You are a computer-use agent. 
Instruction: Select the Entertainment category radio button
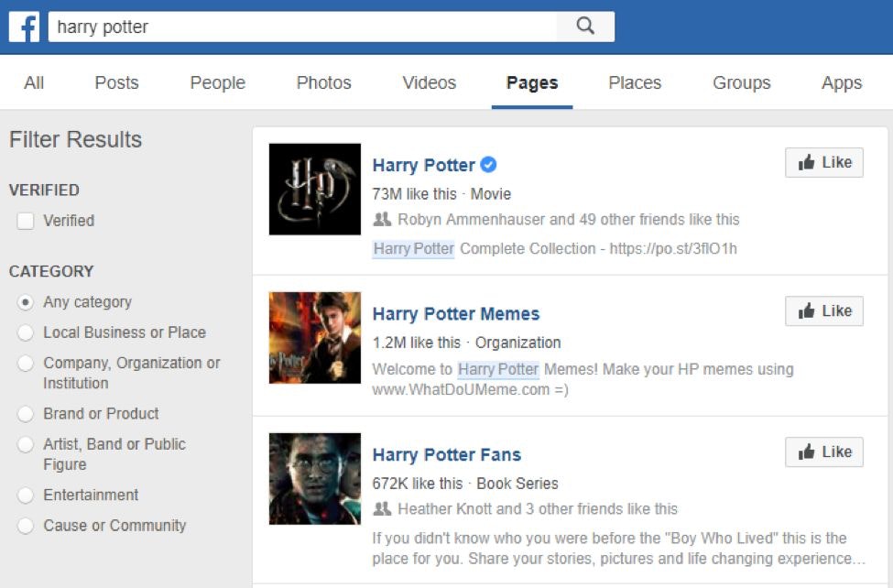point(26,495)
